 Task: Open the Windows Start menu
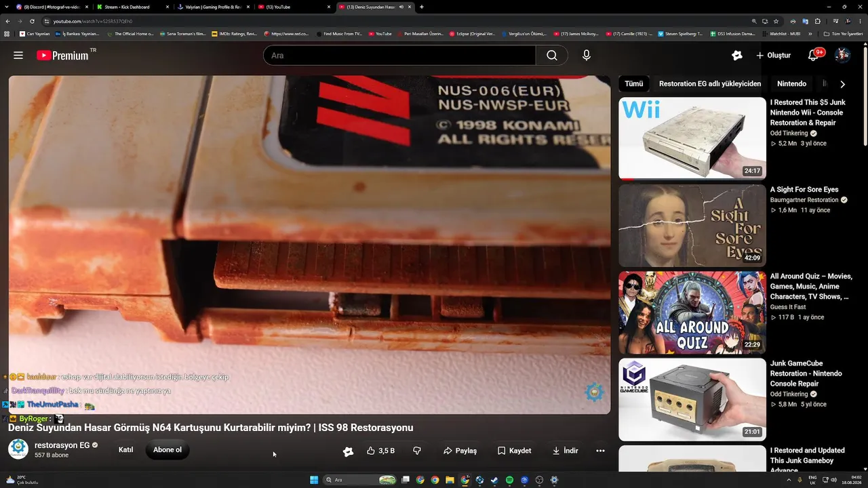[314, 480]
